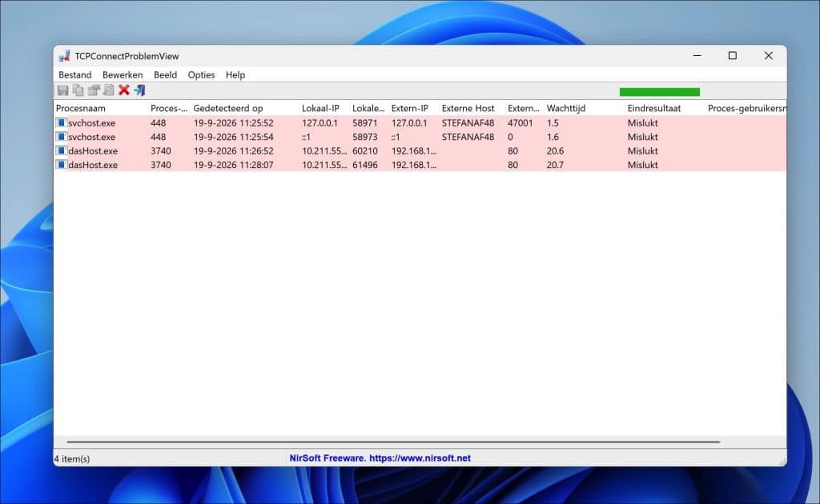Open the Beeld menu
This screenshot has width=820, height=504.
[165, 74]
